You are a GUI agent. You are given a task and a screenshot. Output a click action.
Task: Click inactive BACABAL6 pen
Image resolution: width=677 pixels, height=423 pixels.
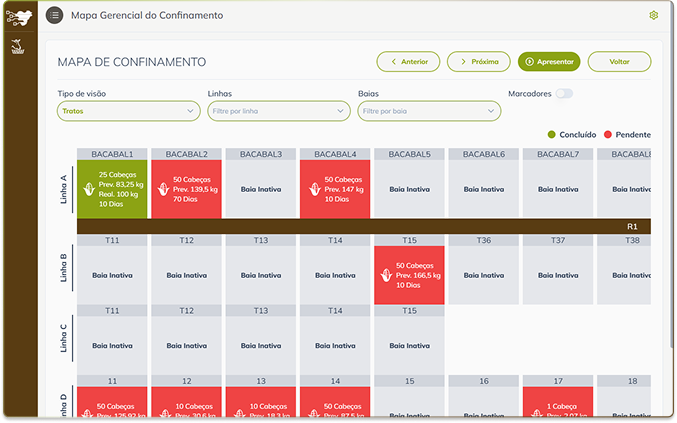(484, 189)
